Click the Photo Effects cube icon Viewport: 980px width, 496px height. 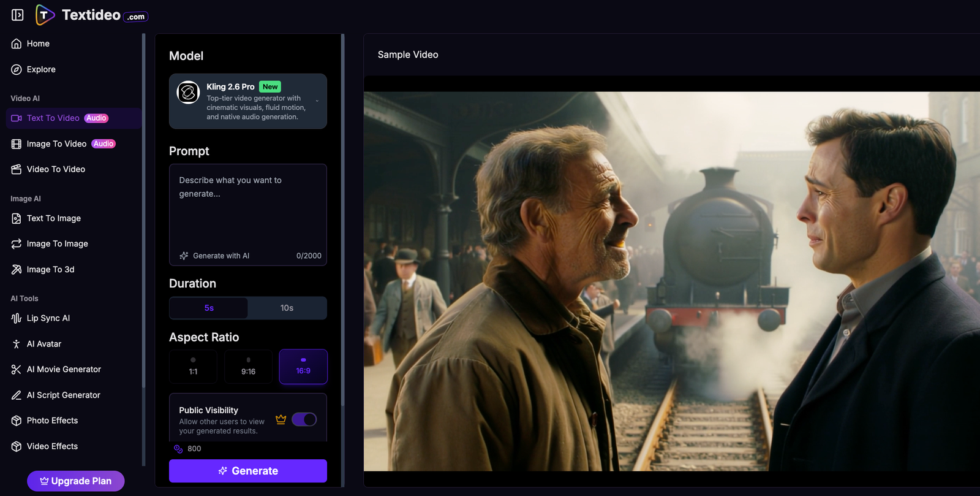pyautogui.click(x=17, y=421)
